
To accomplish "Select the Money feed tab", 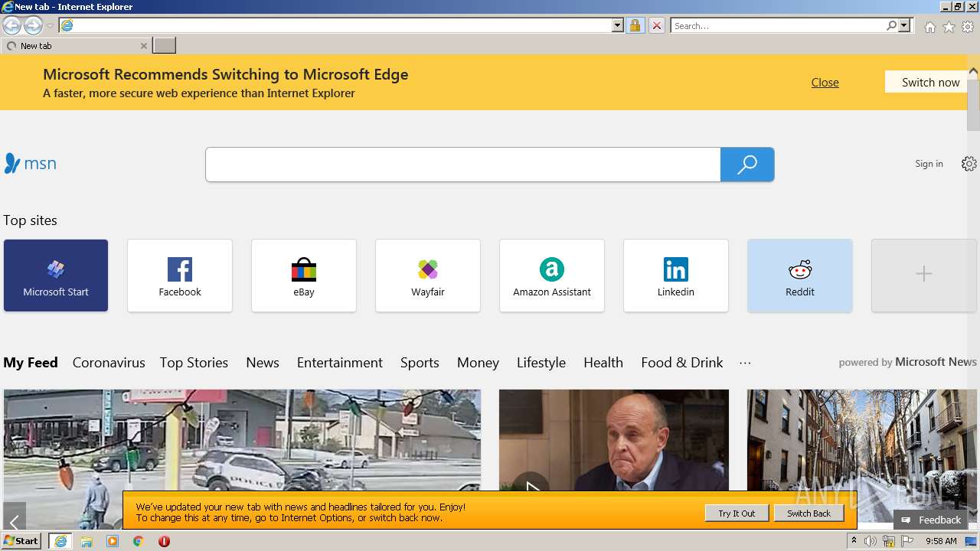I will click(478, 363).
